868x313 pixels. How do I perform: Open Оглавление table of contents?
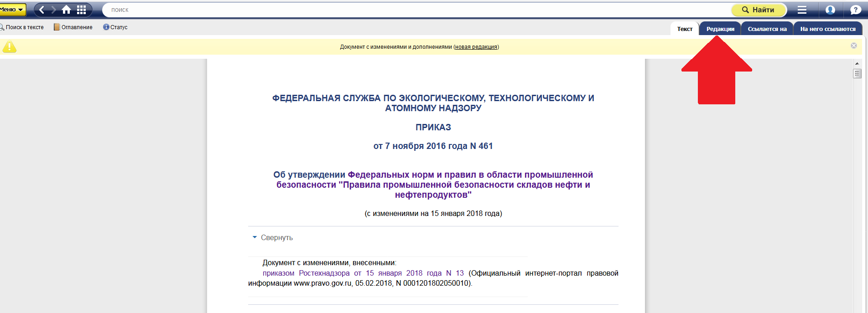[x=73, y=27]
